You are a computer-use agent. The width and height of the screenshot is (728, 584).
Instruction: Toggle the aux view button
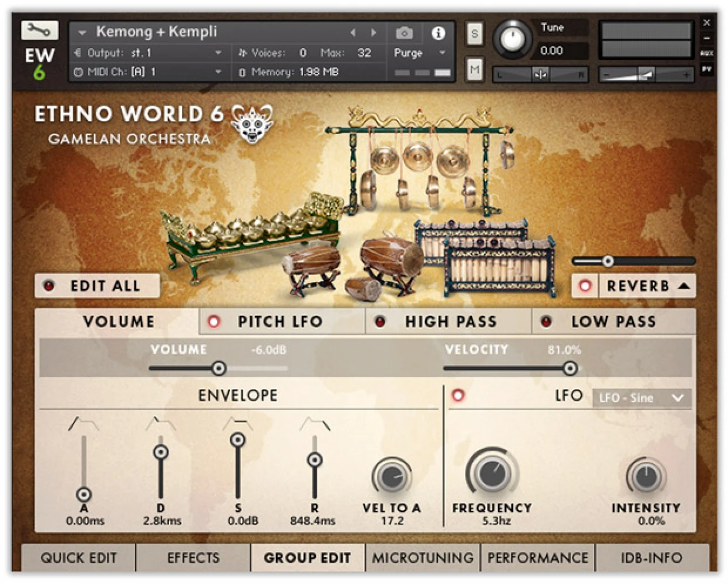(x=707, y=53)
